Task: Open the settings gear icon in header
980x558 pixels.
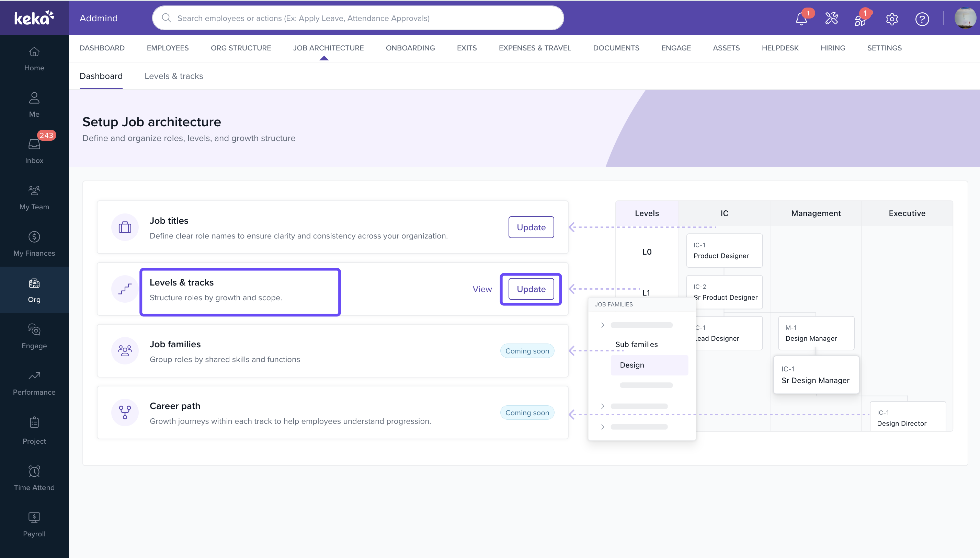Action: click(x=892, y=19)
